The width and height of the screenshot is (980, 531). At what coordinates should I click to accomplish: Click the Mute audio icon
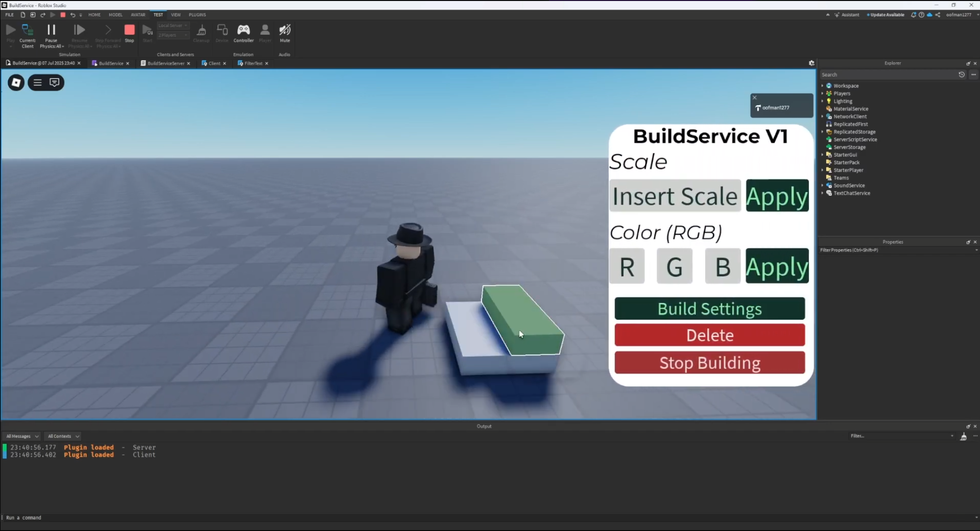point(285,30)
